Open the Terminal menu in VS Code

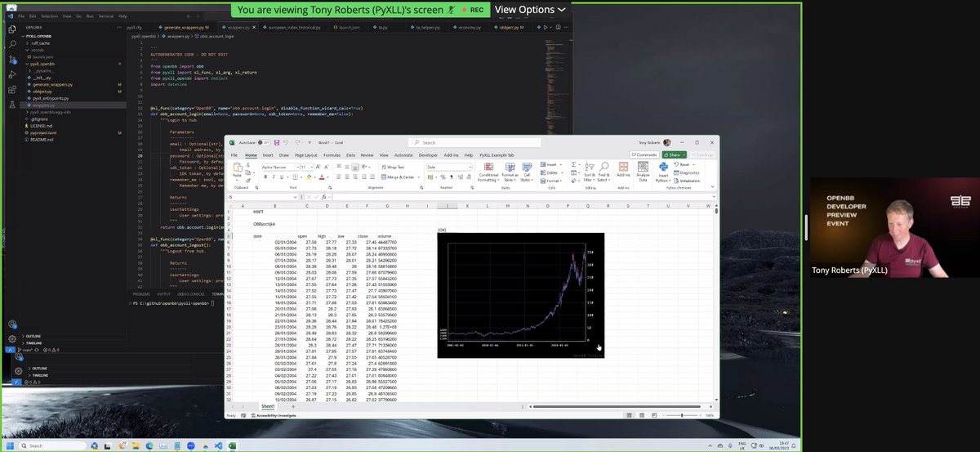tap(106, 16)
